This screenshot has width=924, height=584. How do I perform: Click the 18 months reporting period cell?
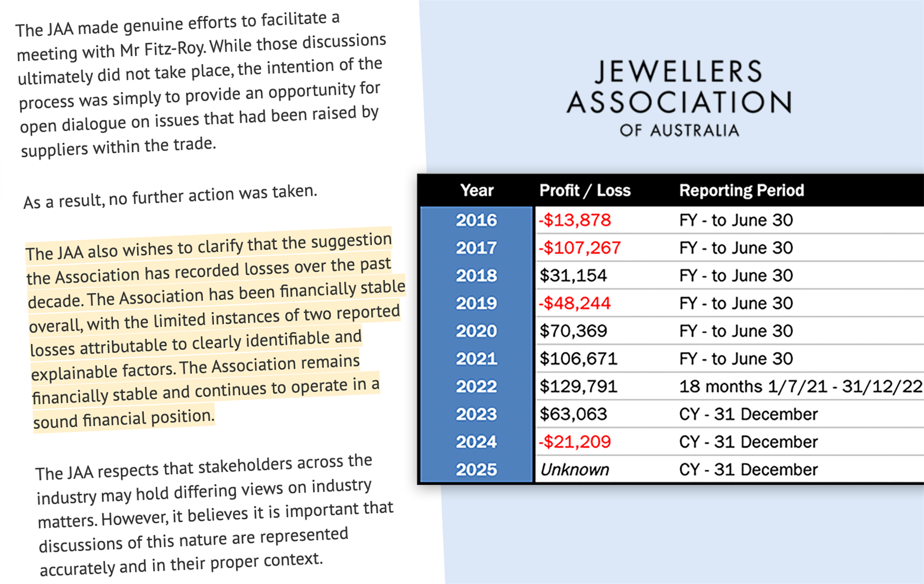(x=800, y=387)
